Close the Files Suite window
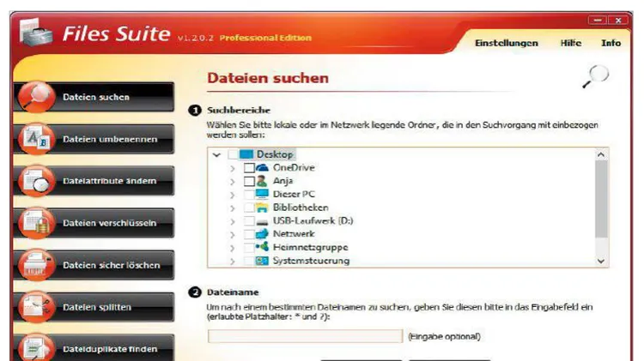 (618, 20)
